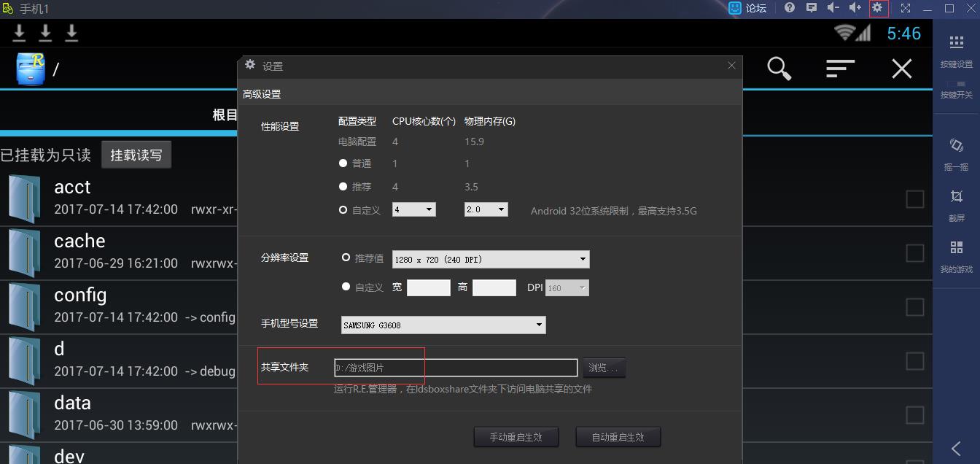980x464 pixels.
Task: Open the 论坛 forum icon in title bar
Action: [735, 8]
